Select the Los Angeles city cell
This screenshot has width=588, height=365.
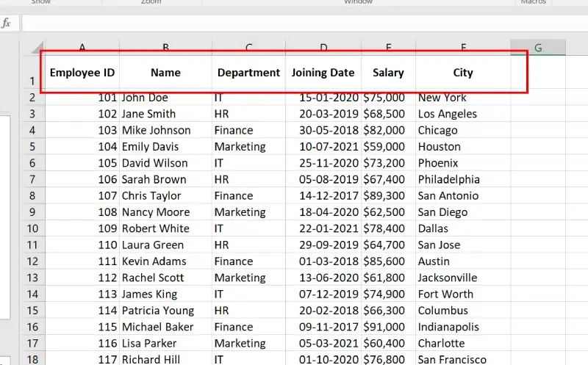tap(463, 114)
